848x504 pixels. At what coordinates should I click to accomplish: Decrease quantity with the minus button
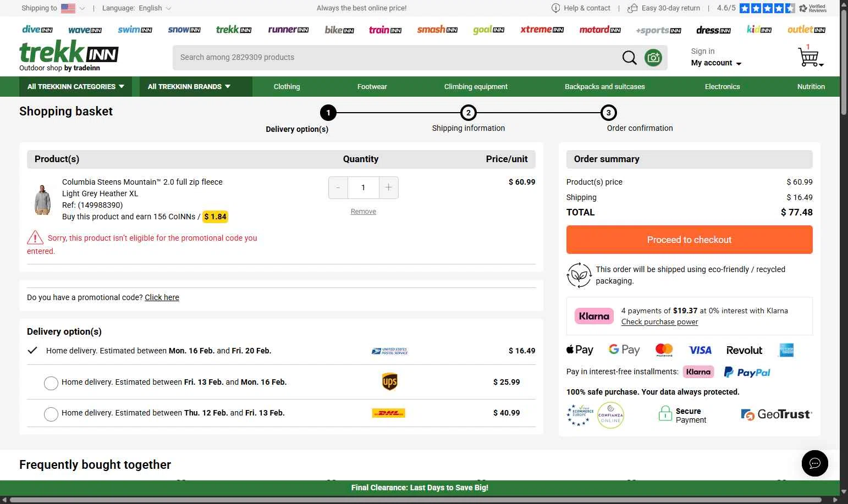tap(338, 187)
